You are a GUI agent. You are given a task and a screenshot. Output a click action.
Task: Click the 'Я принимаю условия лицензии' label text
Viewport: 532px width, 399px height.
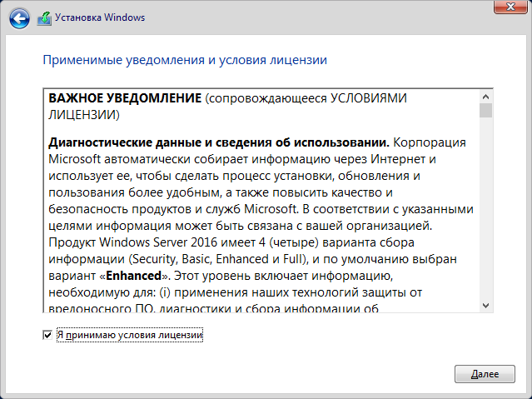tap(130, 335)
